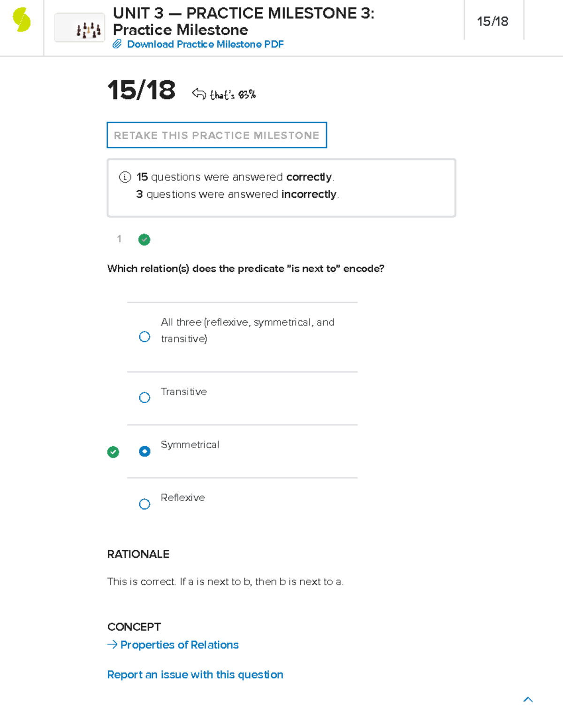Open the Download Practice Milestone PDF link

(205, 44)
